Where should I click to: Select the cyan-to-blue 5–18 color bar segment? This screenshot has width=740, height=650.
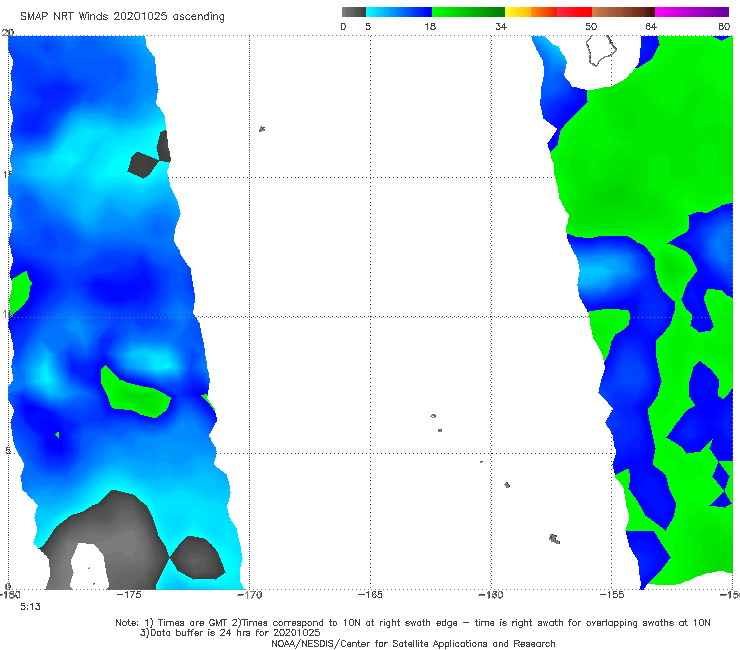coord(399,12)
